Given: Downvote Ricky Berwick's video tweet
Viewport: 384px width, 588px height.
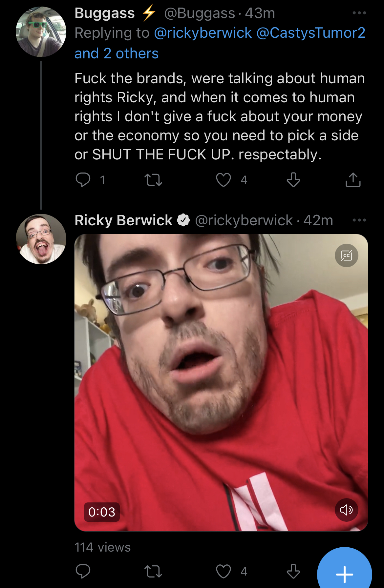Looking at the screenshot, I should [293, 571].
